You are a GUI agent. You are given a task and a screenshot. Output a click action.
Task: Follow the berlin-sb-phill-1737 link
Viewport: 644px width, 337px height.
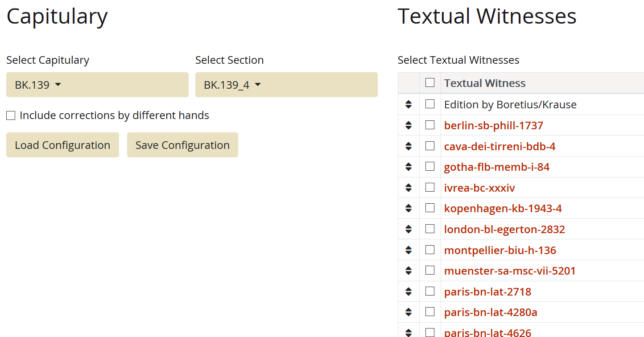(493, 125)
